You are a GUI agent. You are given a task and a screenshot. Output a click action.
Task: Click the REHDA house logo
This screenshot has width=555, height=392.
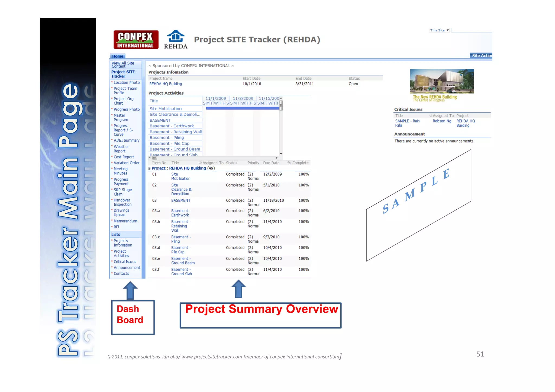pos(176,40)
